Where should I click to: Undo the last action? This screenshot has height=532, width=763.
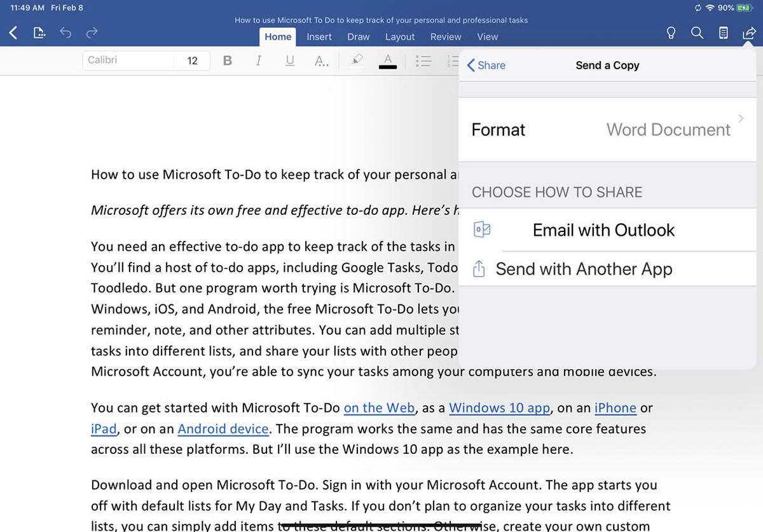coord(65,32)
